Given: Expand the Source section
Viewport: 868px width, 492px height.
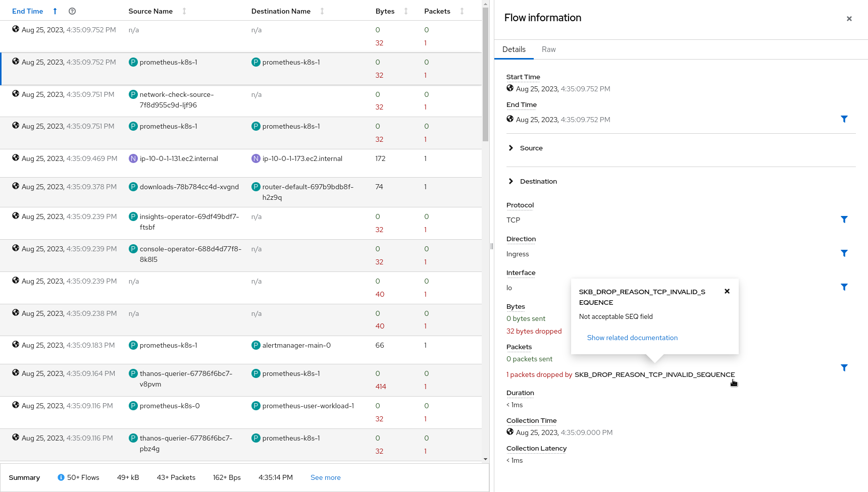Looking at the screenshot, I should pos(511,148).
